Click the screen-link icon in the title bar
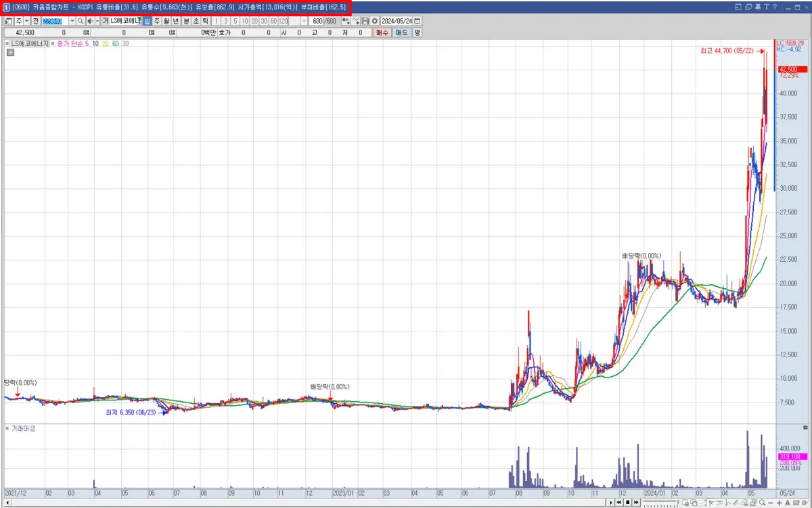This screenshot has height=508, width=812. (738, 7)
